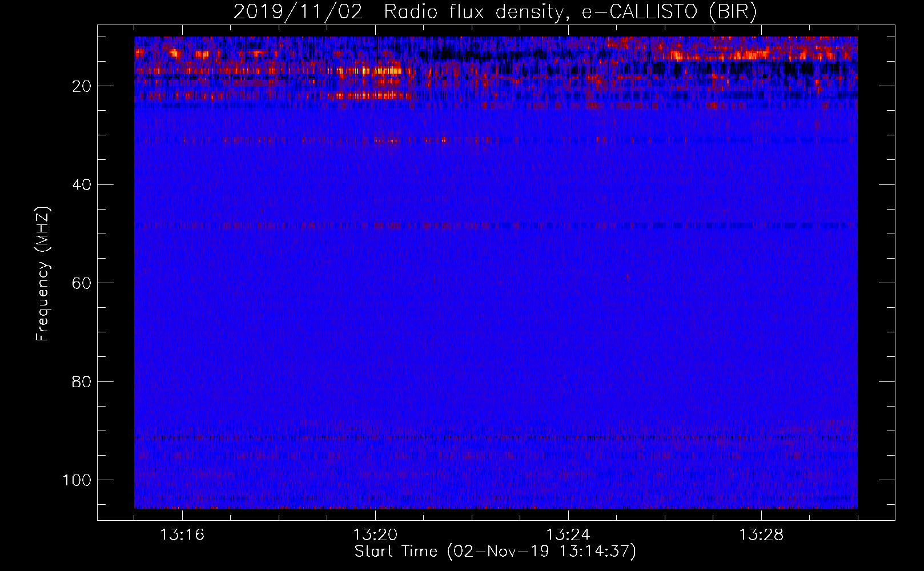
Task: Click the 20 MHz frequency tick label
Action: point(82,86)
